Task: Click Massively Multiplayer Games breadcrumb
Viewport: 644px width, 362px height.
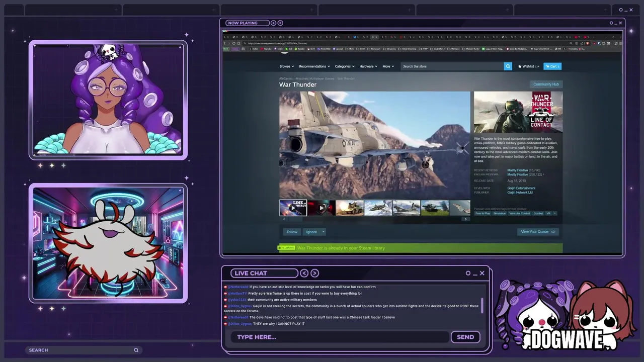Action: click(315, 79)
